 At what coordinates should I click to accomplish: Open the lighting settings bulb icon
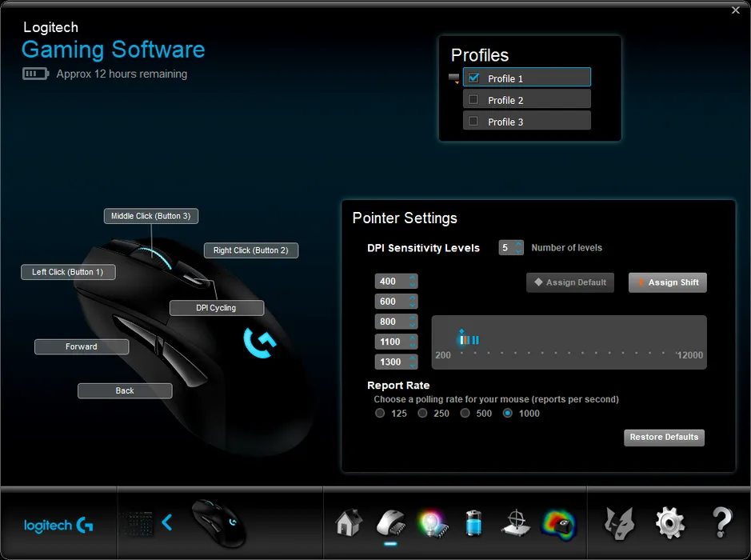[433, 523]
